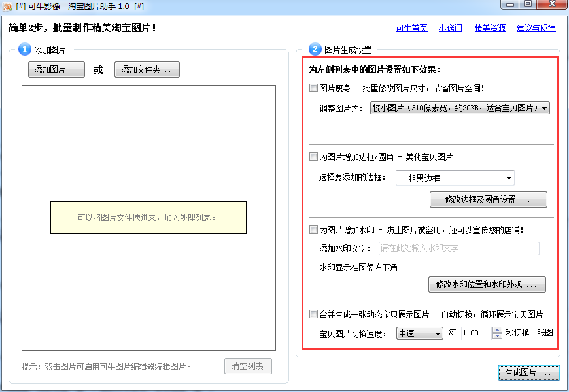569x392 pixels.
Task: Click the 添加文件夹... button
Action: 147,70
